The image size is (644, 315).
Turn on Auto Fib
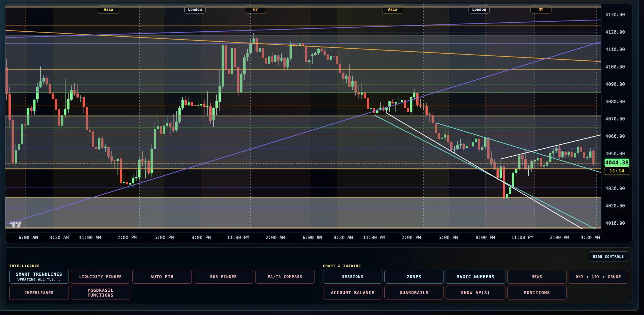pos(162,277)
